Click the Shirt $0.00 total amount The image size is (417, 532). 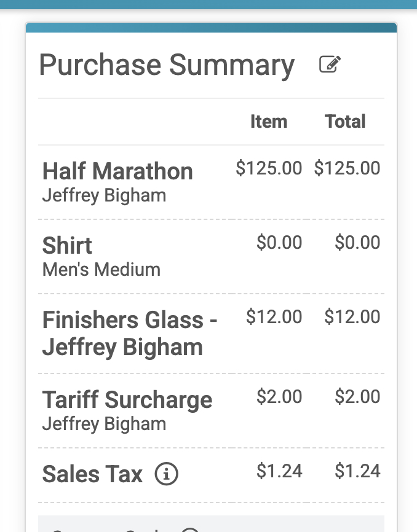(357, 243)
